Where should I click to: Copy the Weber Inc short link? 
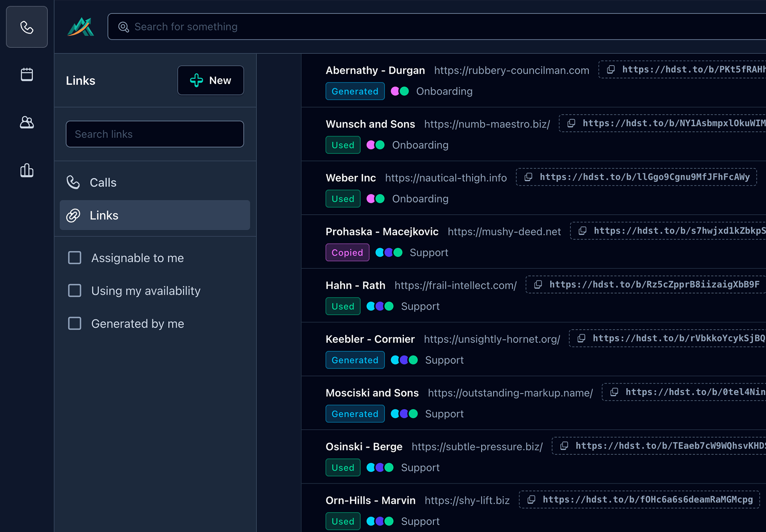click(528, 177)
